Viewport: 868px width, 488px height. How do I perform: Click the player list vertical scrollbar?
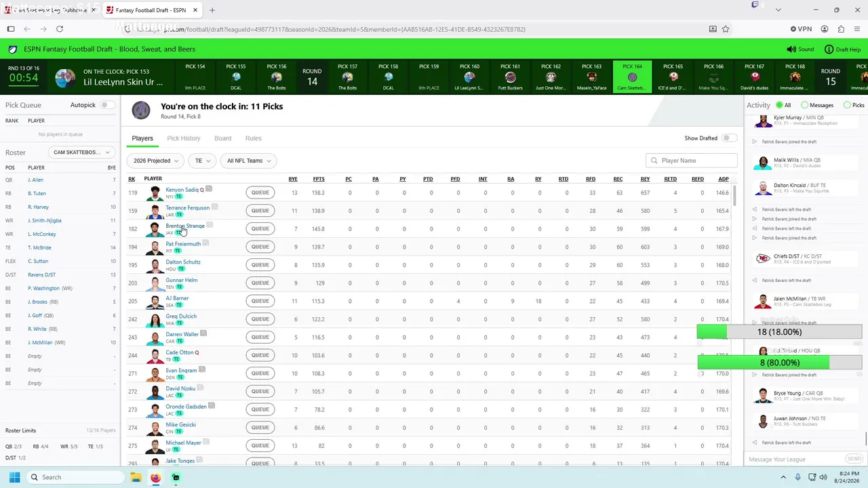[x=734, y=195]
